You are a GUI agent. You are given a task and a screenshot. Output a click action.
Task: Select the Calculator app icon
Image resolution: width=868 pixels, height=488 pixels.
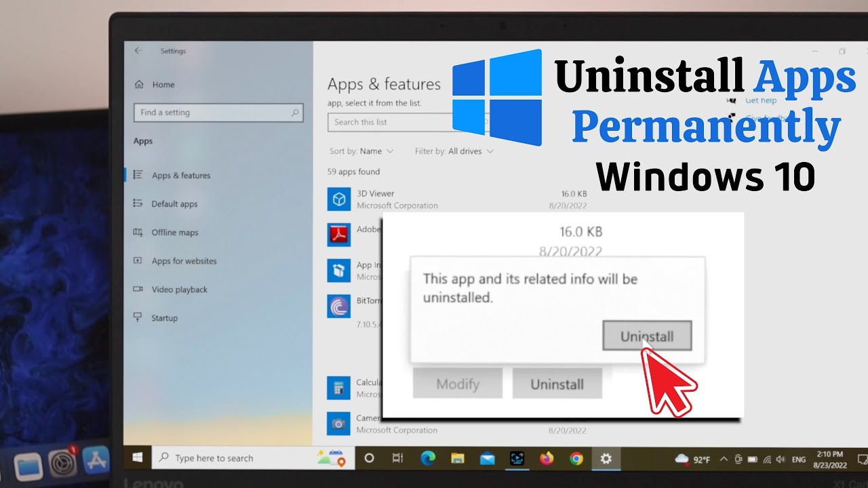(338, 388)
